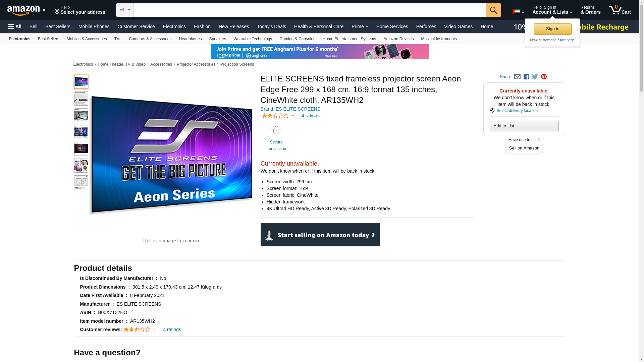The width and height of the screenshot is (644, 362).
Task: Click the Amazon.ae logo
Action: pyautogui.click(x=27, y=10)
